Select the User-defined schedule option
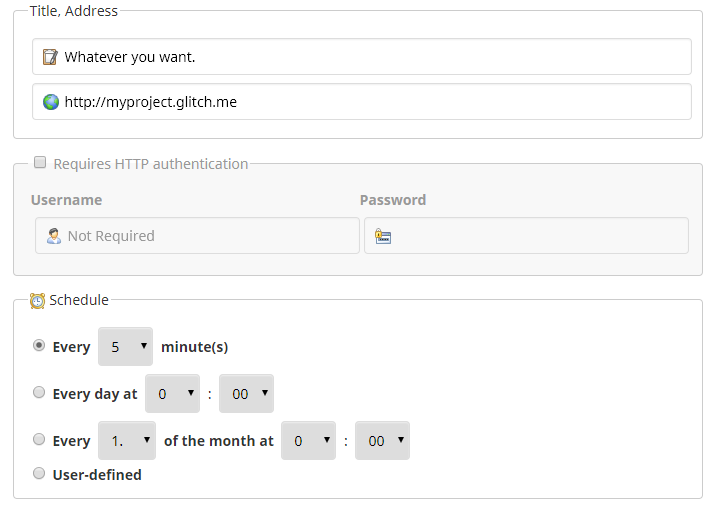The width and height of the screenshot is (720, 512). (39, 474)
